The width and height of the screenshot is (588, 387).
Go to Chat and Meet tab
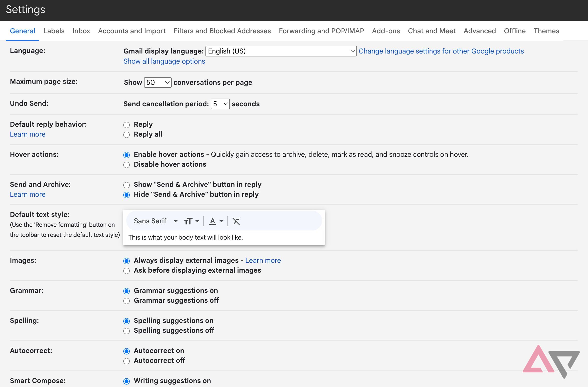pyautogui.click(x=432, y=31)
